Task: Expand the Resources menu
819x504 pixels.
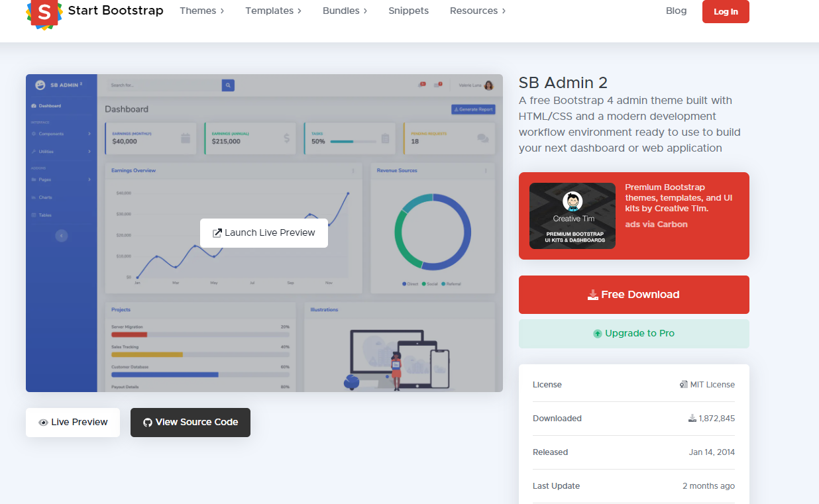Action: [478, 11]
